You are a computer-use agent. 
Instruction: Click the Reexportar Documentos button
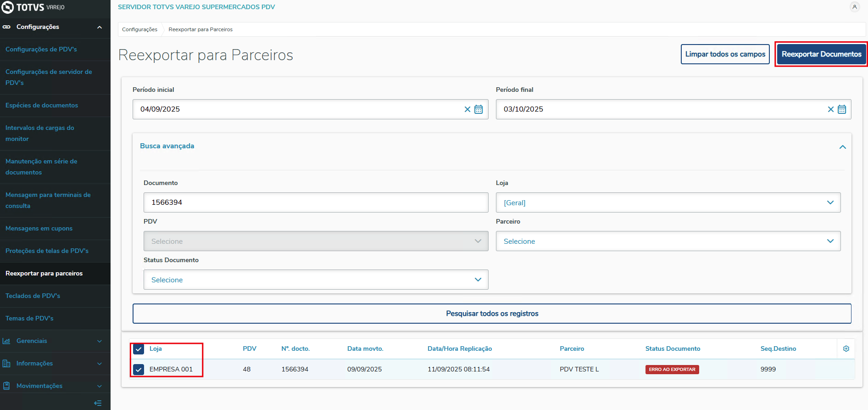tap(821, 54)
